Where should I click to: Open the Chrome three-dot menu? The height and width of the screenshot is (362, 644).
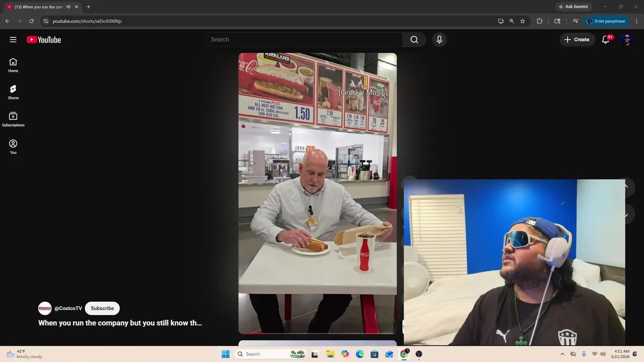tap(637, 21)
